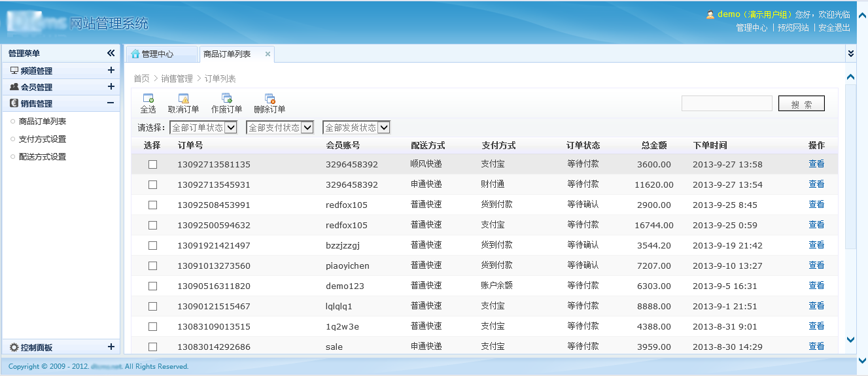
Task: Click the up chevron at top-right corner
Action: [x=863, y=15]
